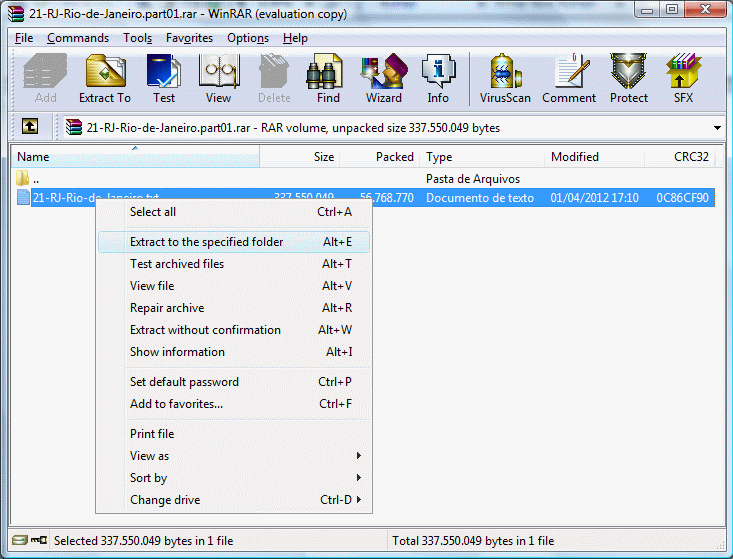This screenshot has height=559, width=733.
Task: Click the Protect archive icon
Action: pos(629,79)
